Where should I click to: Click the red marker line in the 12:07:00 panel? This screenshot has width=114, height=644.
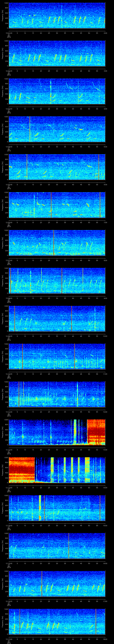click(54, 243)
